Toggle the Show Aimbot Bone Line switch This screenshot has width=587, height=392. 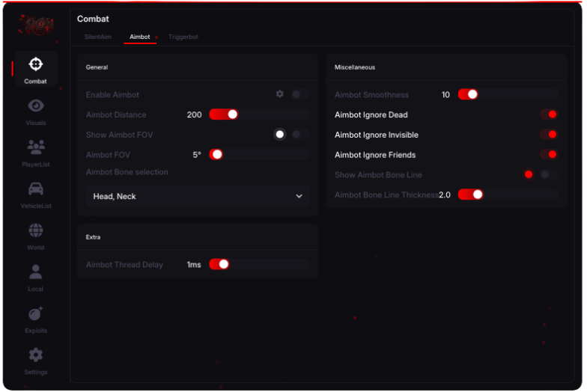(549, 174)
